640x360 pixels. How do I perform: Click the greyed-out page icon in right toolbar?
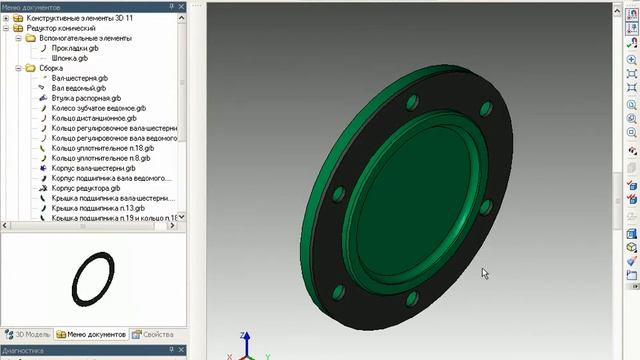coord(631,167)
